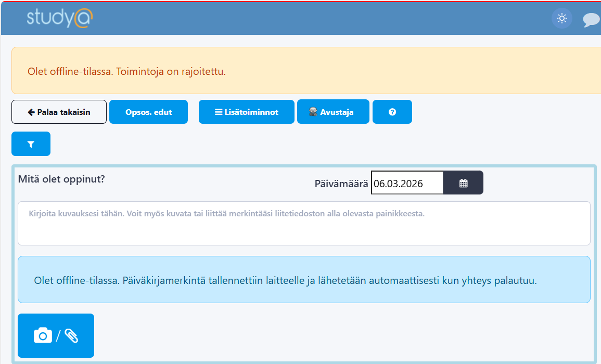Click the camera icon to take photo

pos(43,336)
